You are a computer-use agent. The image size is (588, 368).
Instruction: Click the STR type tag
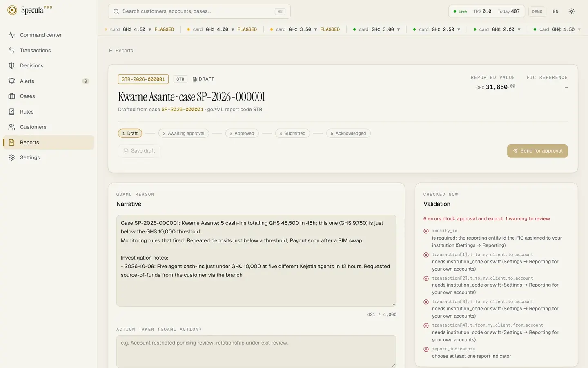tap(180, 79)
